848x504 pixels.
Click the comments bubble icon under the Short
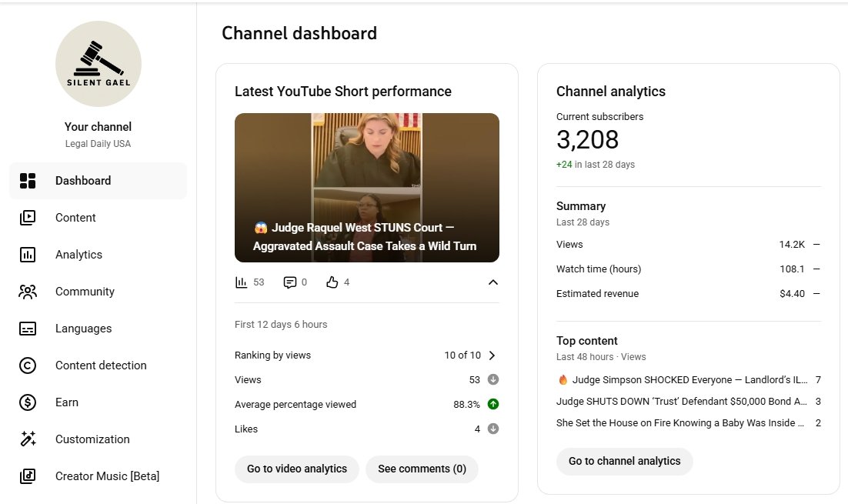pyautogui.click(x=290, y=282)
